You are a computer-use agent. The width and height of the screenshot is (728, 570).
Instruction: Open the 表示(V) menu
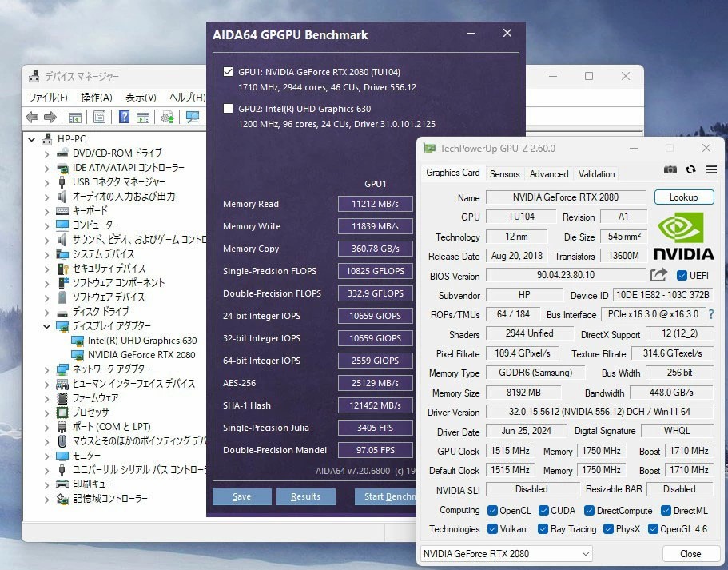(x=141, y=97)
